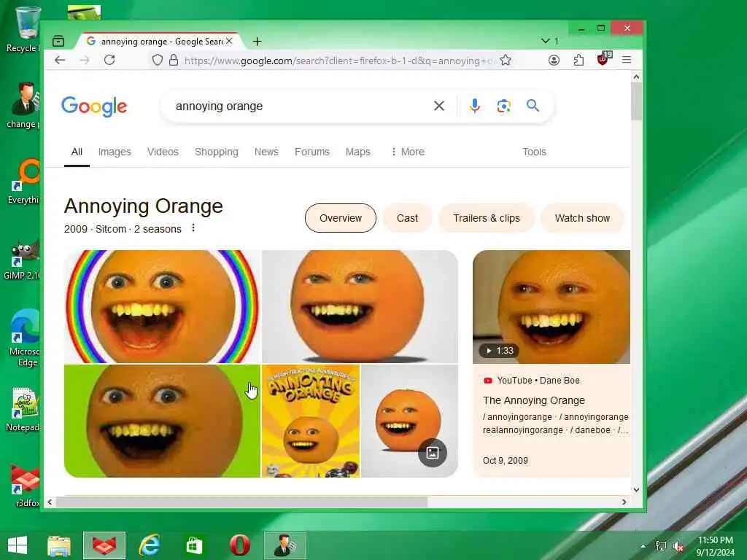
Task: Open more images via gallery icon
Action: pyautogui.click(x=432, y=452)
